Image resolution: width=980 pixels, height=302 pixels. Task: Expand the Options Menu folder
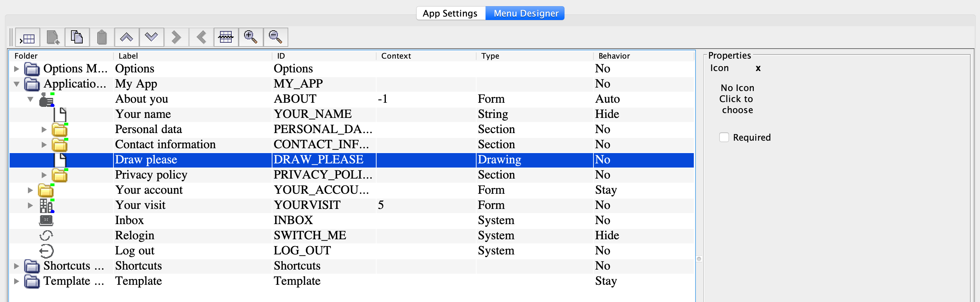click(16, 69)
